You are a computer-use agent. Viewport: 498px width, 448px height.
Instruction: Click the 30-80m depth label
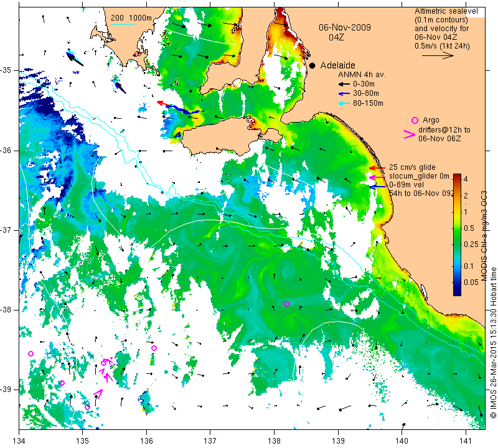click(366, 93)
